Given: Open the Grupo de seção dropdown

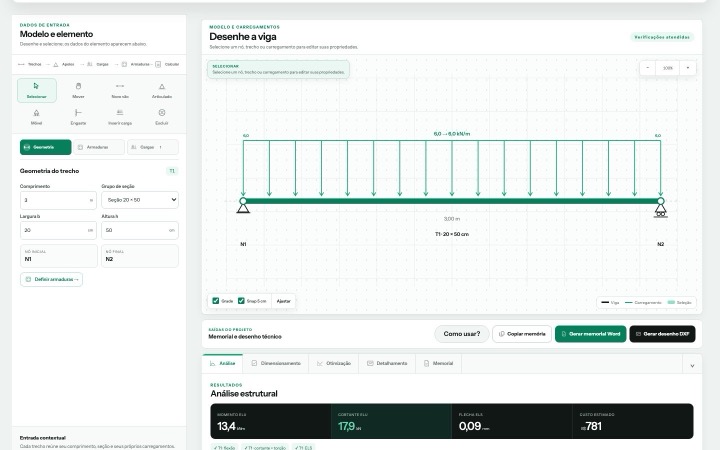Looking at the screenshot, I should tap(140, 200).
